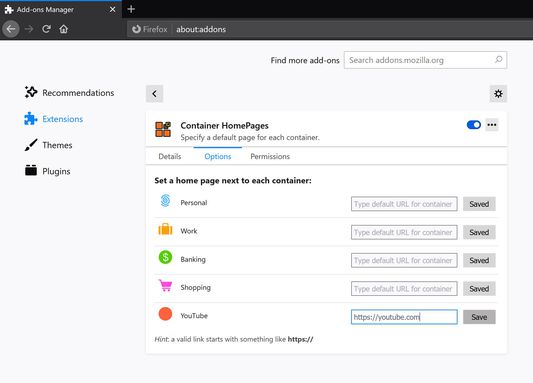Open the Extensions sidebar section
Screen dimensions: 533x383
54,119
